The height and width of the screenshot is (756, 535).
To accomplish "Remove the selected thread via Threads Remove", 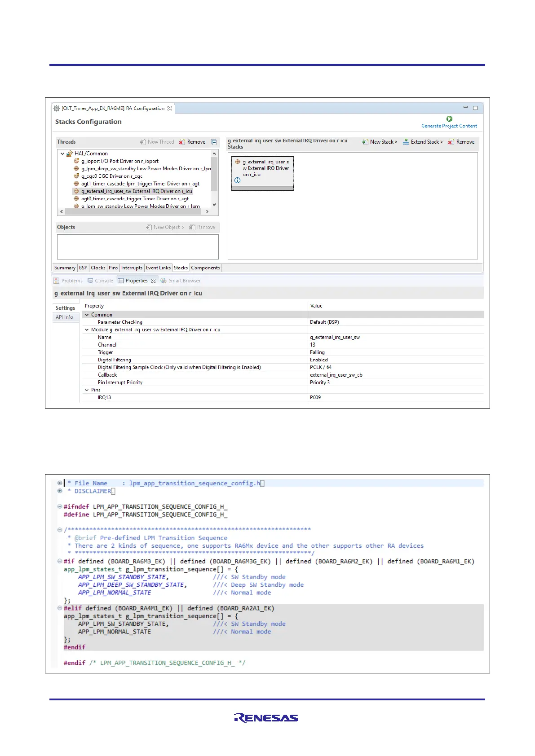I will (192, 142).
